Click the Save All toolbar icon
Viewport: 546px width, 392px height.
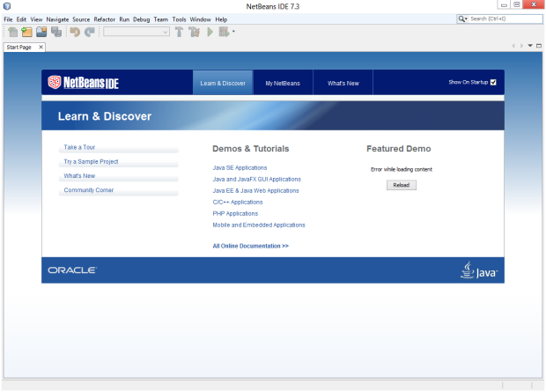(56, 32)
